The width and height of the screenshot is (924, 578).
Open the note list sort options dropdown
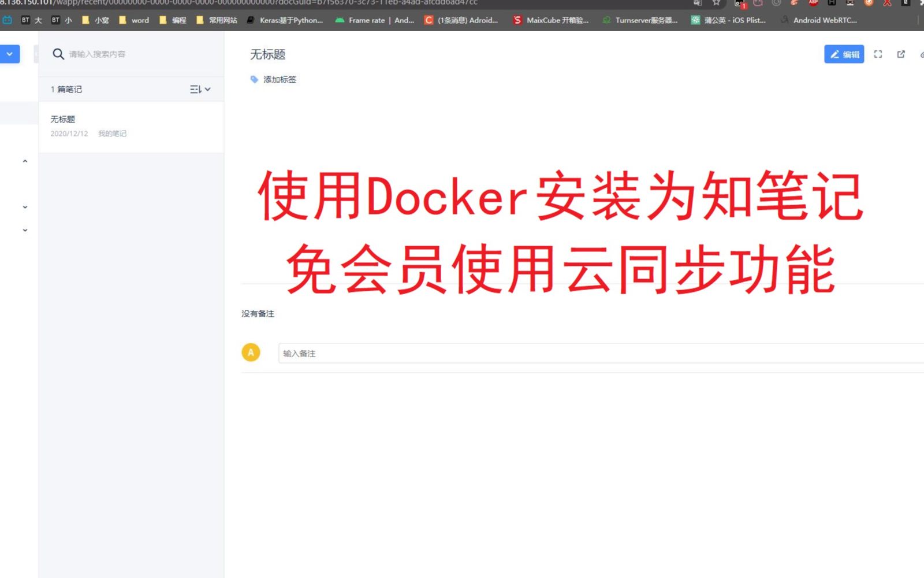point(200,89)
